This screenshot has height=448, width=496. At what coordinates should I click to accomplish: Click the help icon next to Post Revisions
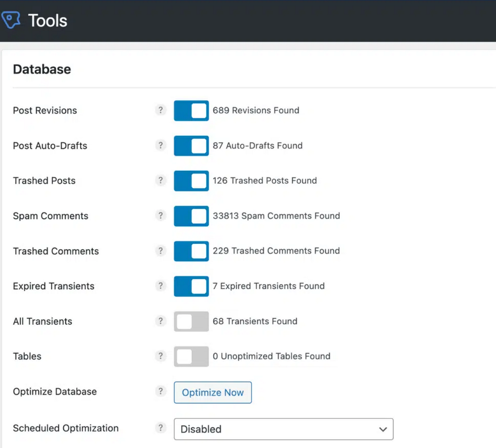(160, 110)
